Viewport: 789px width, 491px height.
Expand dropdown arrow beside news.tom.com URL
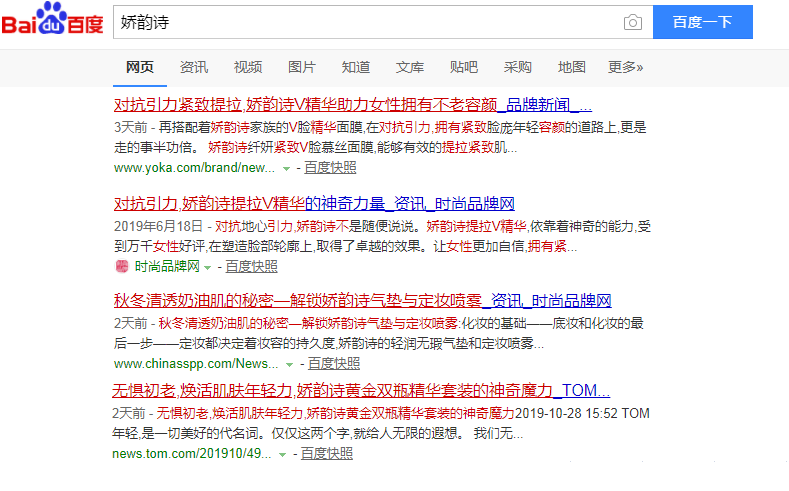(282, 455)
